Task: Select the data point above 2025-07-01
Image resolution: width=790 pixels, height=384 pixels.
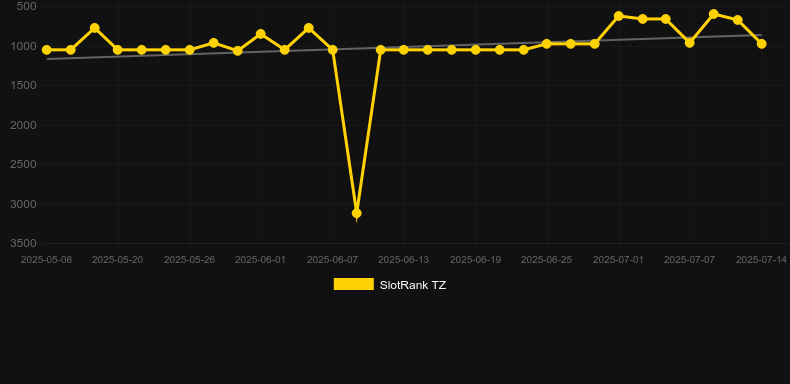Action: click(619, 16)
